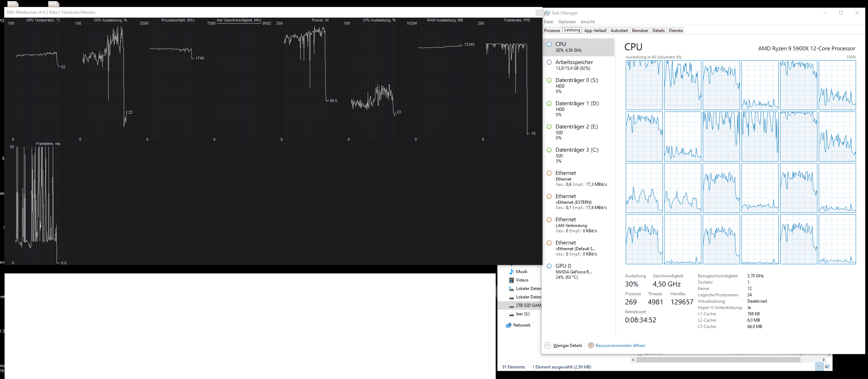Select the vEthernet (Default S... adapter entry
The width and height of the screenshot is (868, 379).
(579, 248)
